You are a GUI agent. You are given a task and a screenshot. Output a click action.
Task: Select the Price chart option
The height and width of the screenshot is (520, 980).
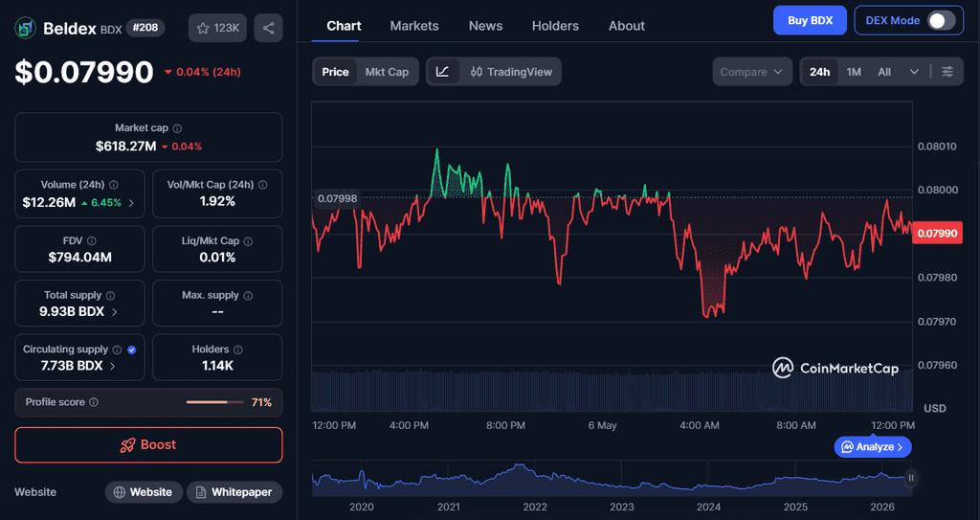(x=335, y=72)
